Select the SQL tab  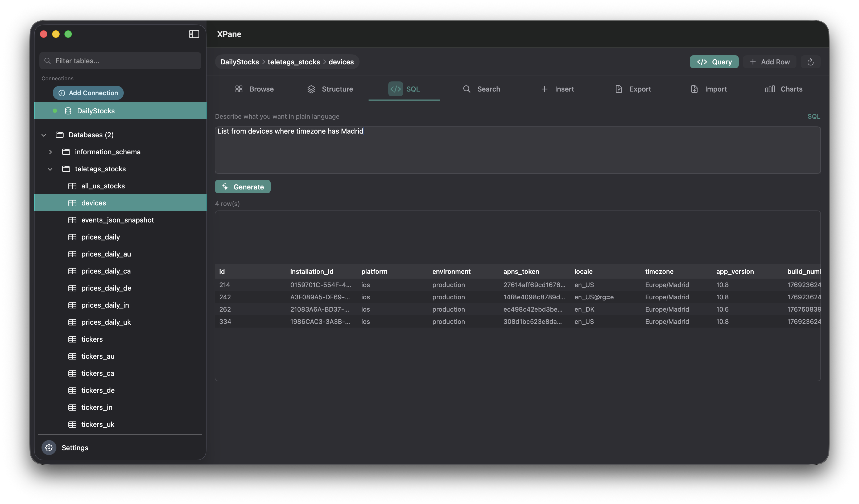404,89
